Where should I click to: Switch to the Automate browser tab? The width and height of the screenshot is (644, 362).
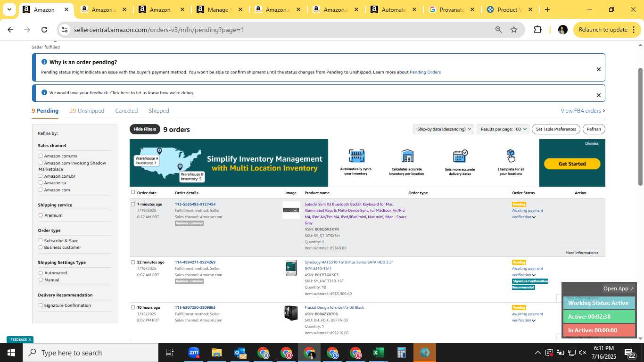[x=393, y=9]
